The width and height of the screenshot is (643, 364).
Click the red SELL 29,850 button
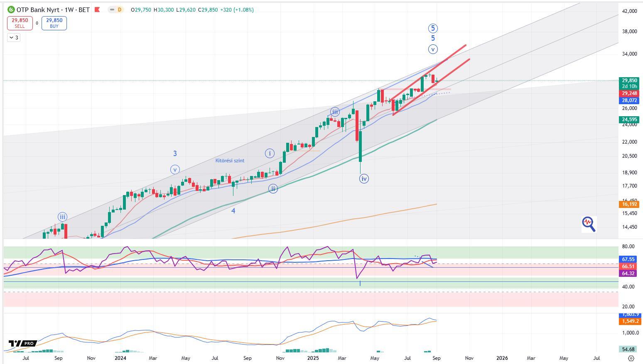20,23
